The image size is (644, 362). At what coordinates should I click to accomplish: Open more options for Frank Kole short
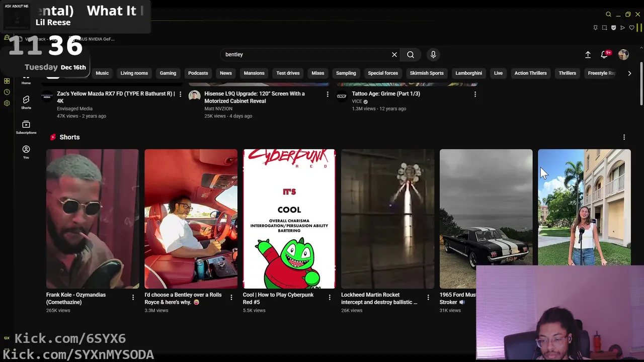point(133,298)
